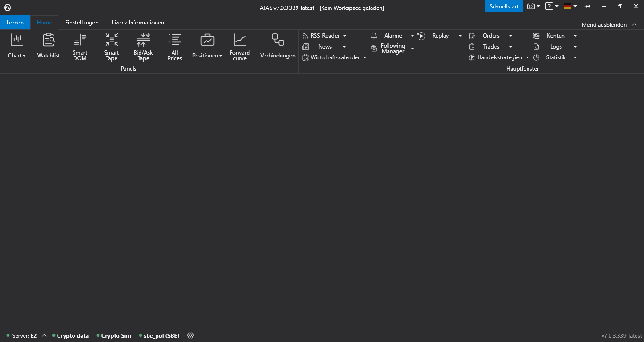Select the Home ribbon tab
The width and height of the screenshot is (644, 342).
tap(44, 22)
